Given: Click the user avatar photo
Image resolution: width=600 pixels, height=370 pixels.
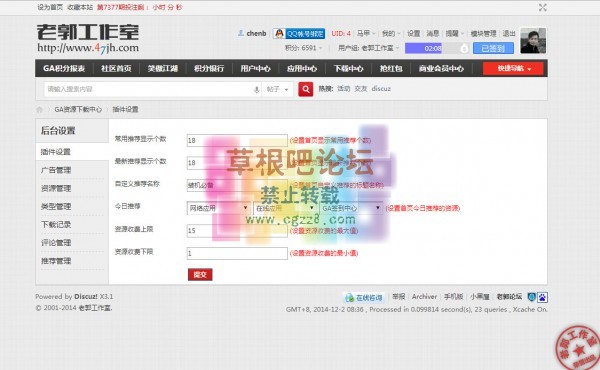Looking at the screenshot, I should [x=533, y=41].
